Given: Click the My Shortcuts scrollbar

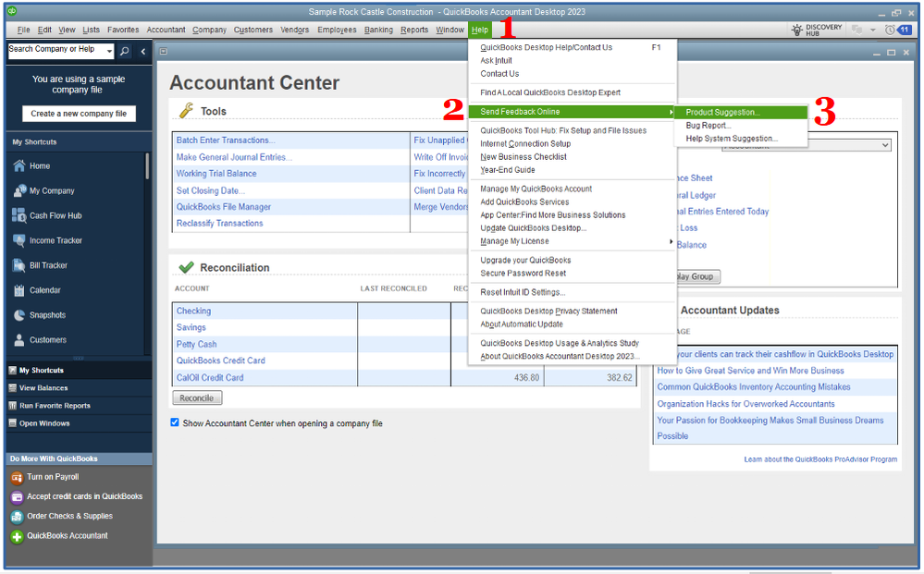Looking at the screenshot, I should coord(147,166).
